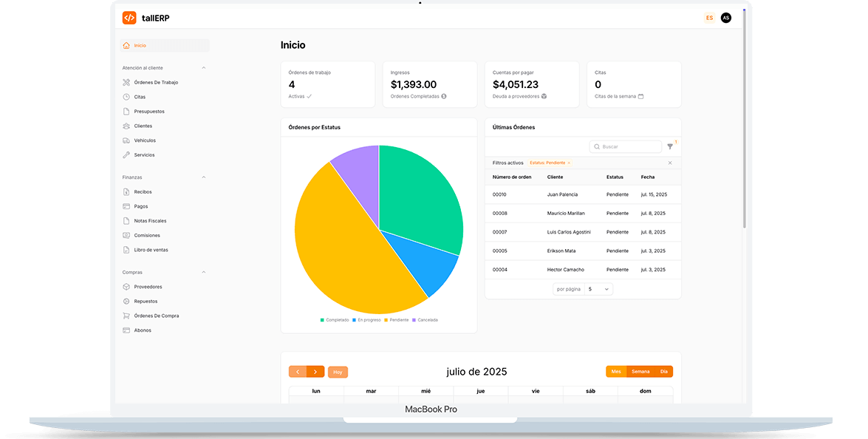Open the Proveedores box icon
Screen dimensions: 868x439
coord(126,287)
